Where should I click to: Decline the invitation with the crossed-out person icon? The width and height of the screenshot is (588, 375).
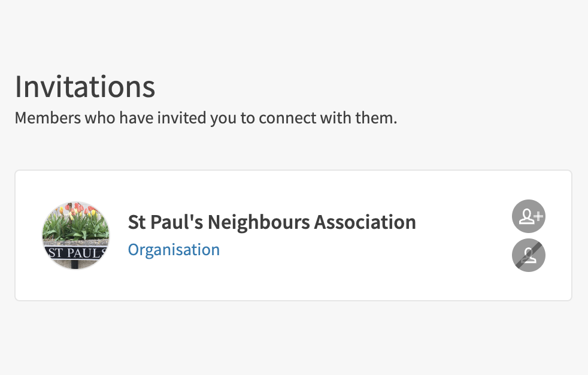529,256
